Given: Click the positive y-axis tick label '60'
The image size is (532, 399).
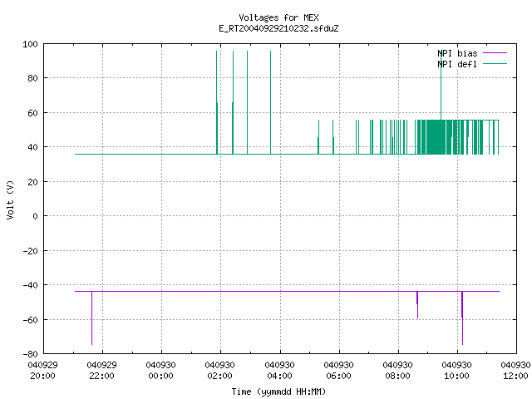Looking at the screenshot, I should (33, 113).
